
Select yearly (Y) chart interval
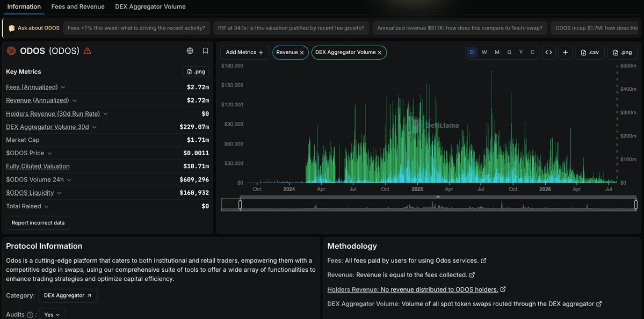(x=521, y=53)
